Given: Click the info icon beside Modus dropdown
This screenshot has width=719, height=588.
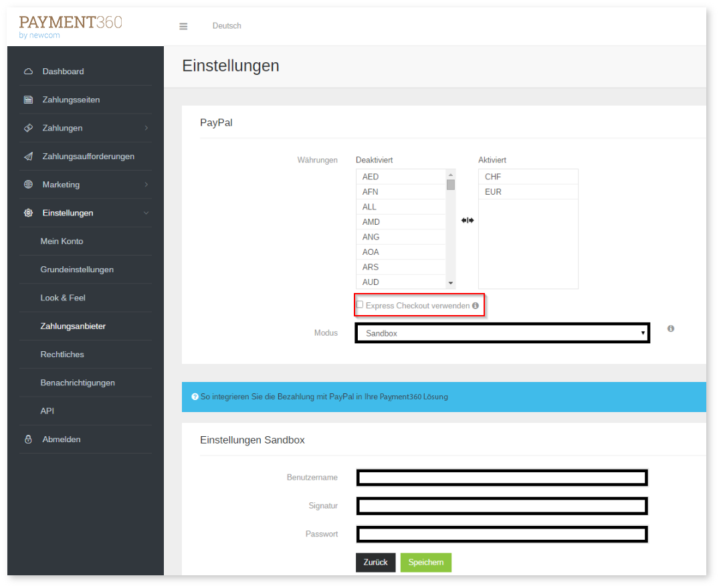Looking at the screenshot, I should (x=670, y=328).
